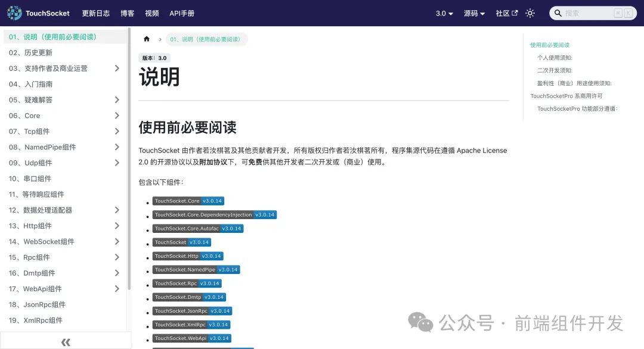Viewport: 644px width, 349px height.
Task: Click the TouchSocket.Core.Autofac badge
Action: 198,229
